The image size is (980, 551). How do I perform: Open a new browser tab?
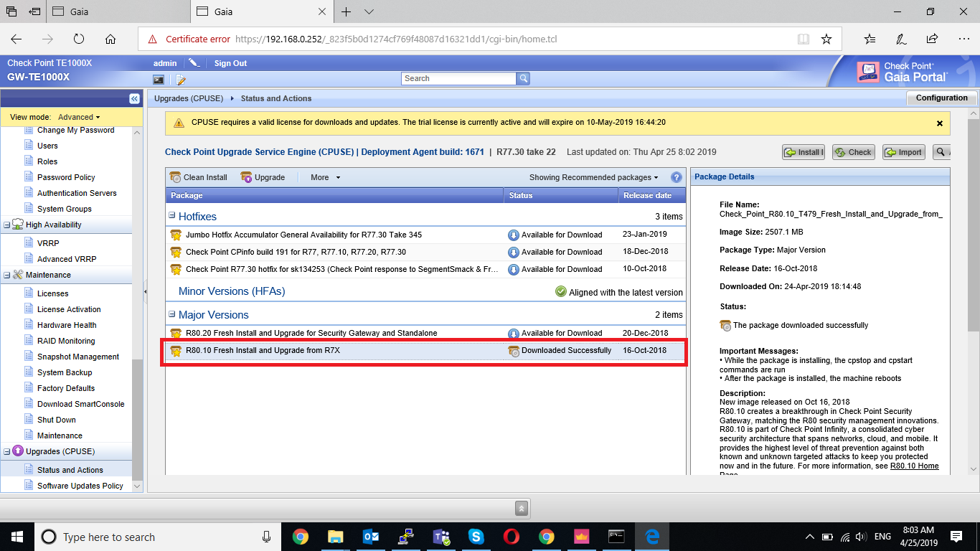point(347,11)
